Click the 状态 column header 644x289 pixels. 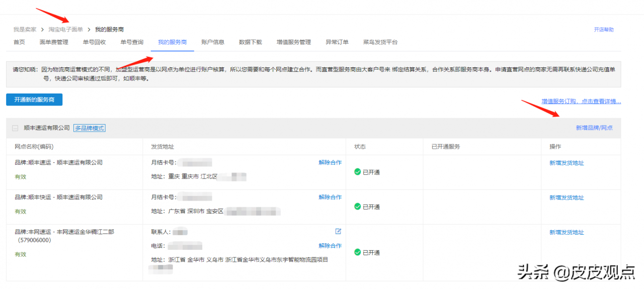(x=360, y=147)
